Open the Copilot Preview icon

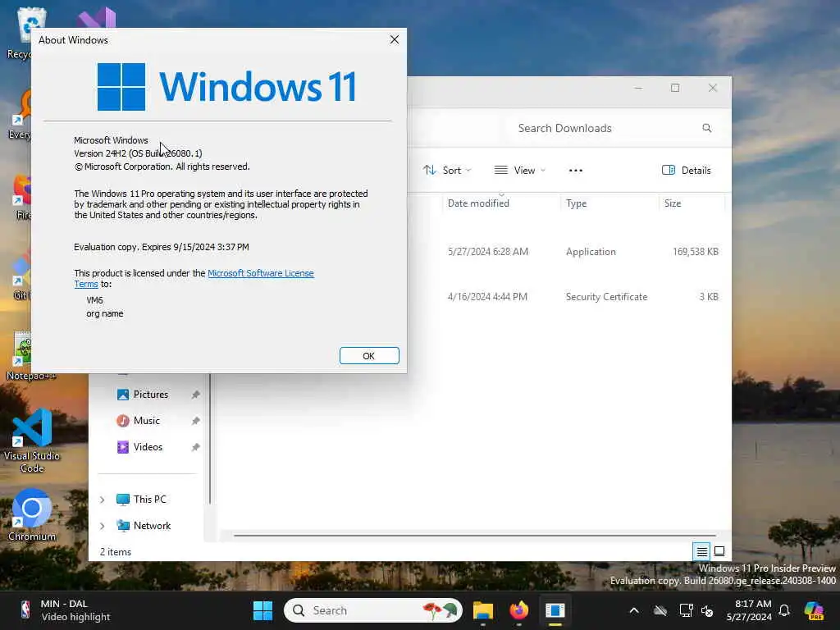click(814, 610)
